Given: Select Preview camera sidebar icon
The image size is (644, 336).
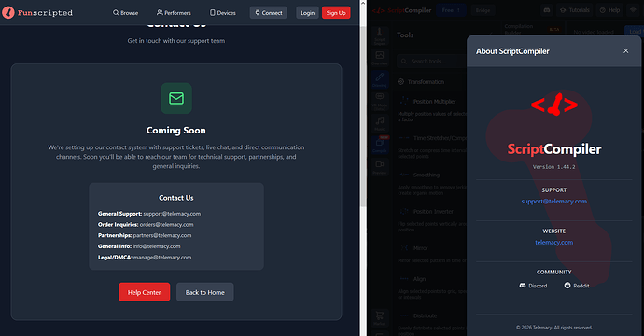Looking at the screenshot, I should (380, 167).
